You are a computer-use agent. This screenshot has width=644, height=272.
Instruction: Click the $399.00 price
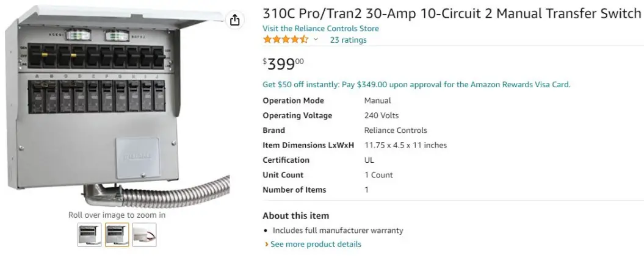pos(283,63)
